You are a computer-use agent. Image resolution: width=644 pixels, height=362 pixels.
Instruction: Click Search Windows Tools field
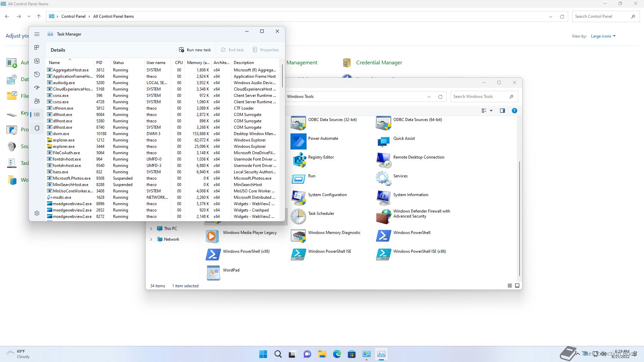pos(484,97)
